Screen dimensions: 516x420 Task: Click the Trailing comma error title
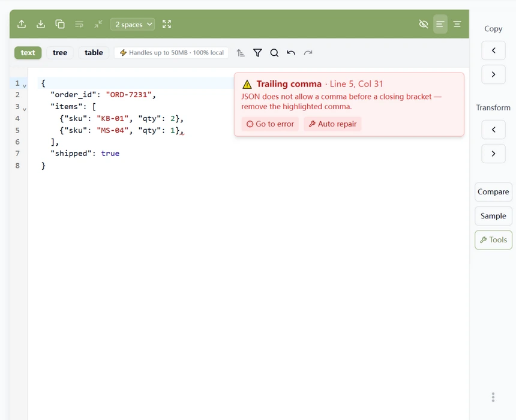tap(289, 84)
